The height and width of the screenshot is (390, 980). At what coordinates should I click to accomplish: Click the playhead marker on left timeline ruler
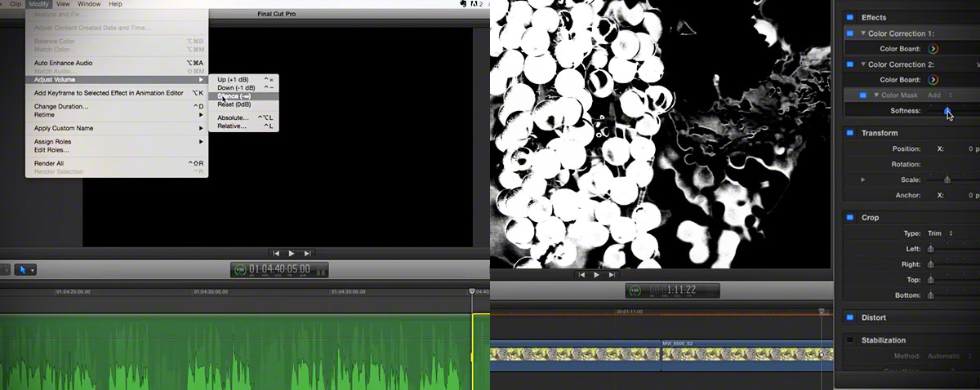pyautogui.click(x=472, y=290)
